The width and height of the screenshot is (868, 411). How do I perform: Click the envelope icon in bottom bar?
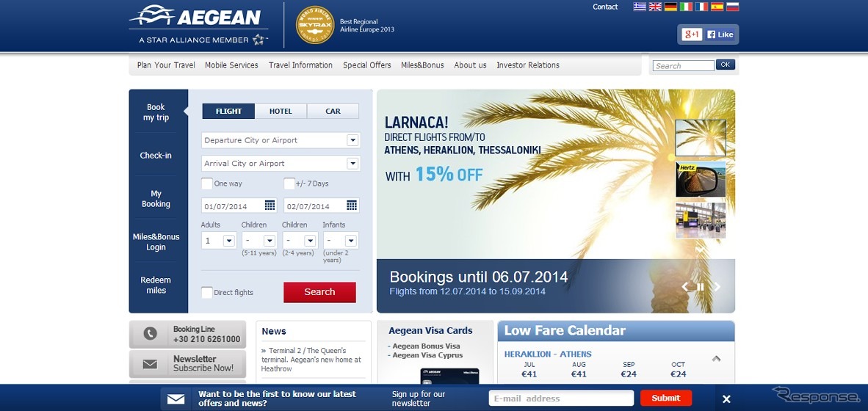coord(176,399)
